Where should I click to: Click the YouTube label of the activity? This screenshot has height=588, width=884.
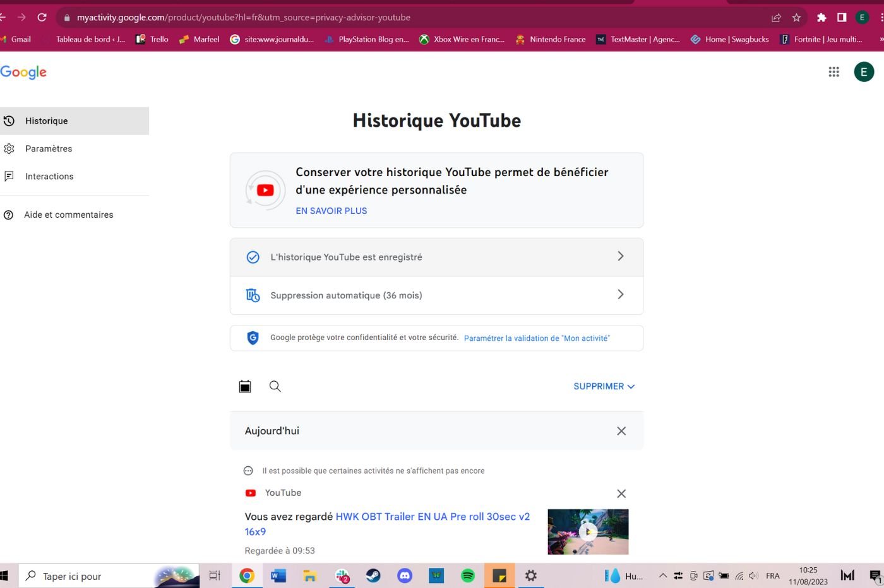283,493
